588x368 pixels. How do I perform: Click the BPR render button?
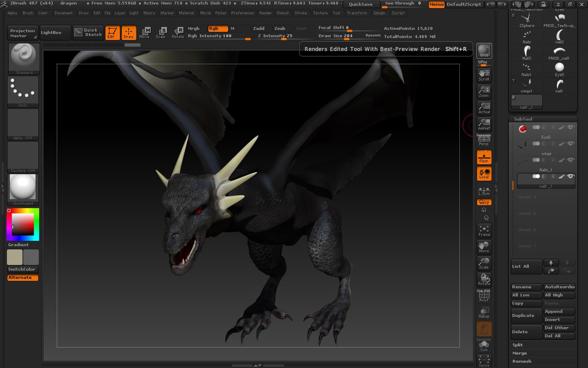tap(484, 51)
